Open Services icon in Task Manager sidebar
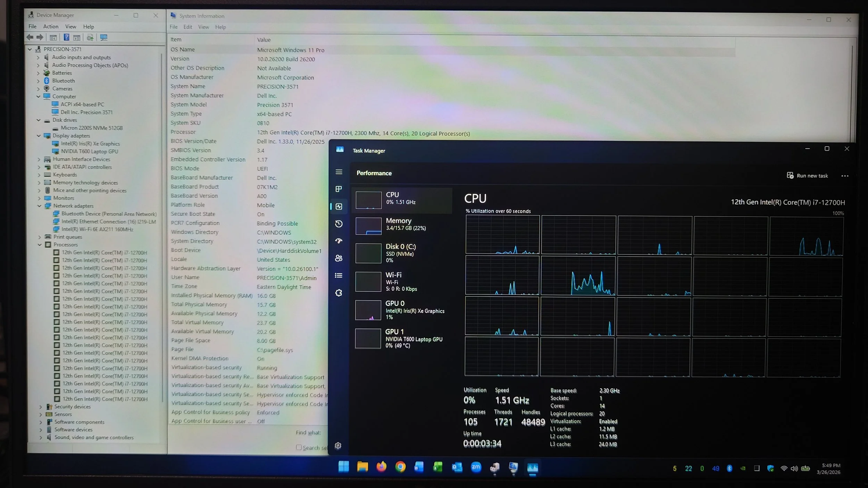The image size is (868, 488). pyautogui.click(x=339, y=293)
